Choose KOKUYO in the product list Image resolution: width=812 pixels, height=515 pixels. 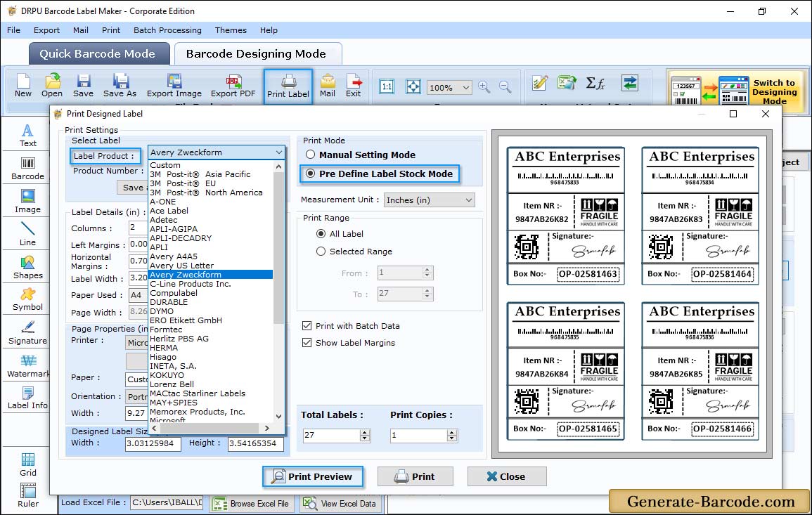(x=167, y=375)
